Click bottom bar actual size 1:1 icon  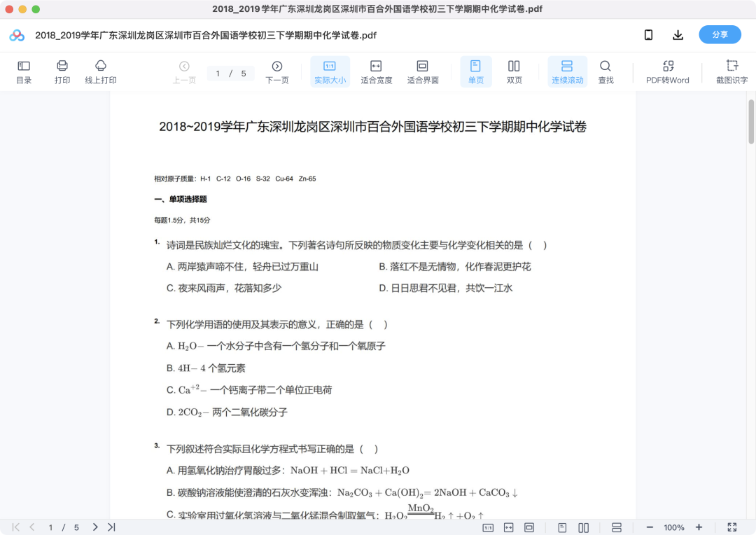[488, 528]
